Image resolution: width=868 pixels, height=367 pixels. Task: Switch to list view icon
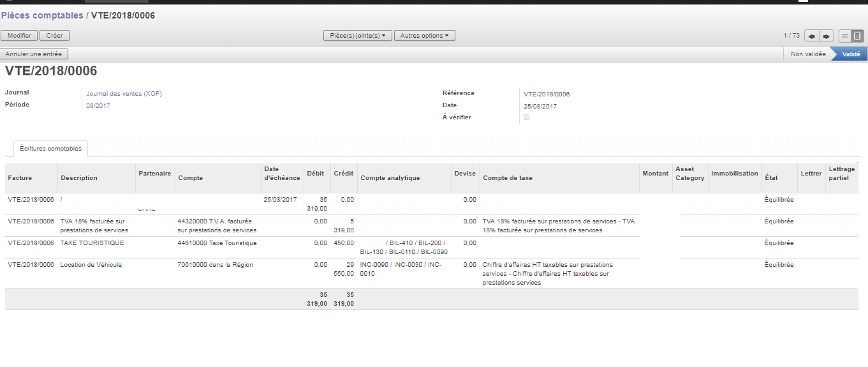click(x=844, y=36)
